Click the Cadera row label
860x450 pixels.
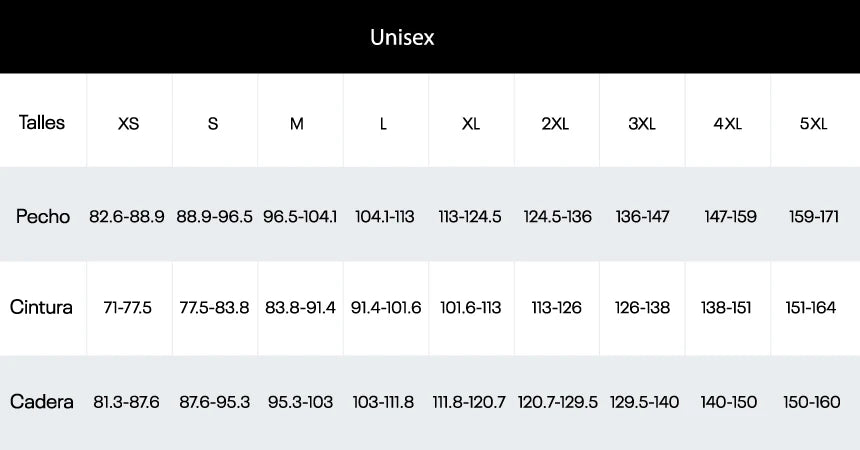point(42,402)
